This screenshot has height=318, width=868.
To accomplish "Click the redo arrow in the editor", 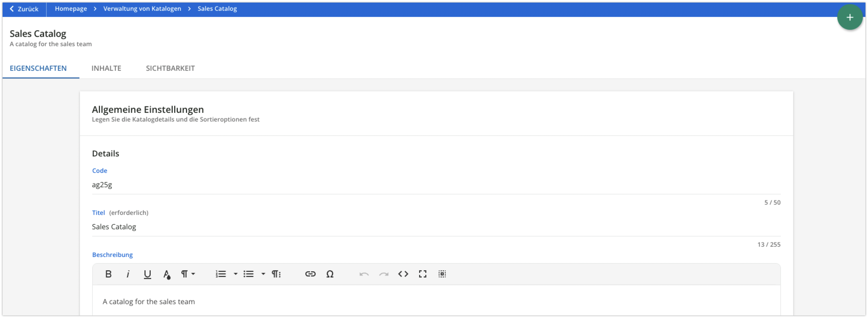I will tap(384, 274).
